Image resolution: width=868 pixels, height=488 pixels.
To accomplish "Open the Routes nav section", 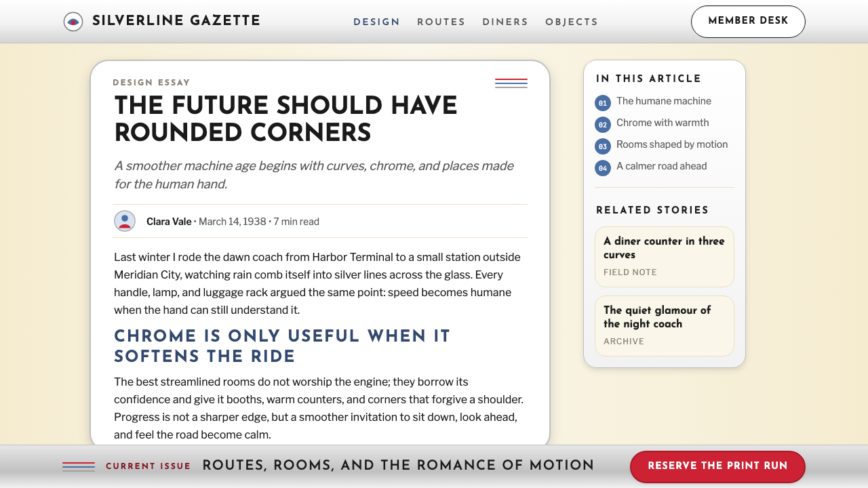I will coord(441,22).
